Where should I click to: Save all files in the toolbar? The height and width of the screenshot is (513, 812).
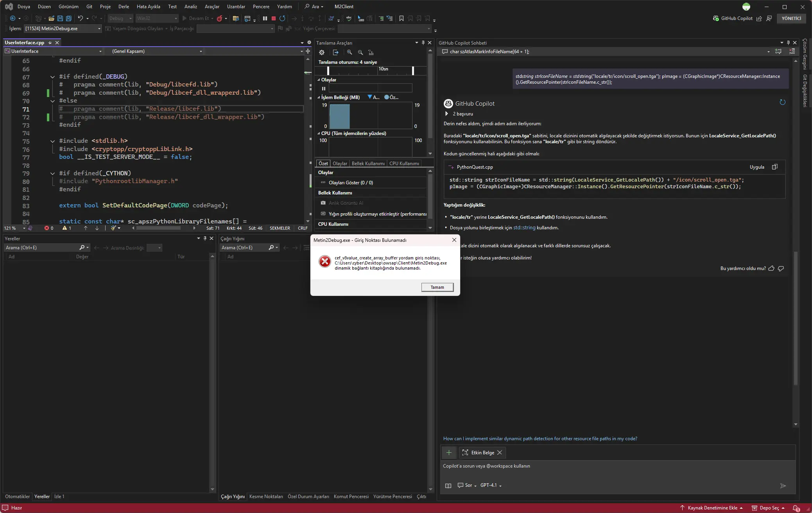tap(69, 18)
